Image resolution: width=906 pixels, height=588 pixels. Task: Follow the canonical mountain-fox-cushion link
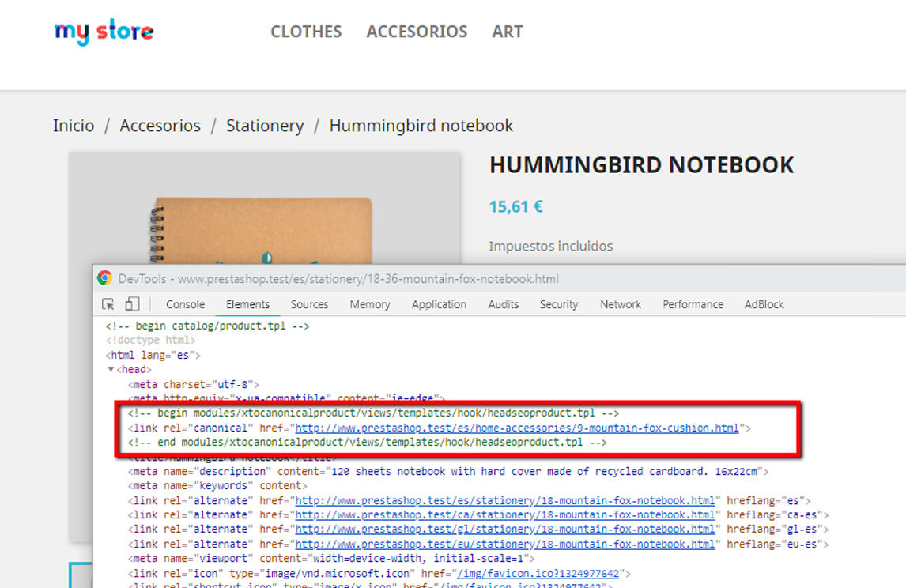coord(516,428)
